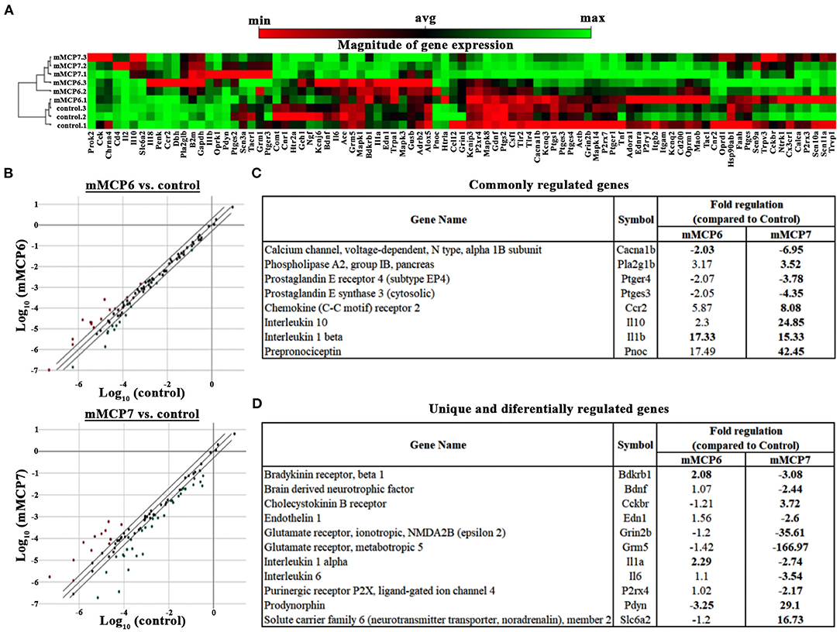Click the P2rx4 symbol cell
Viewport: 840px width, 632px height.
tap(635, 591)
